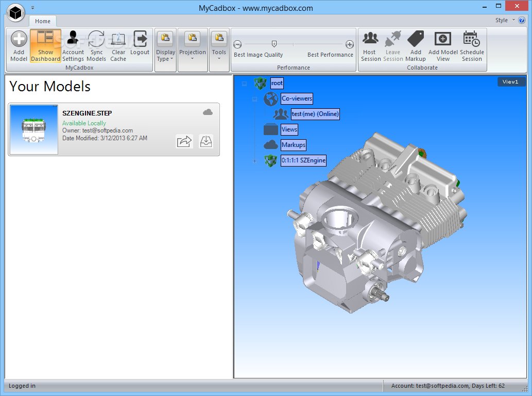Click Add Markup tag icon
532x396 pixels.
coord(416,38)
